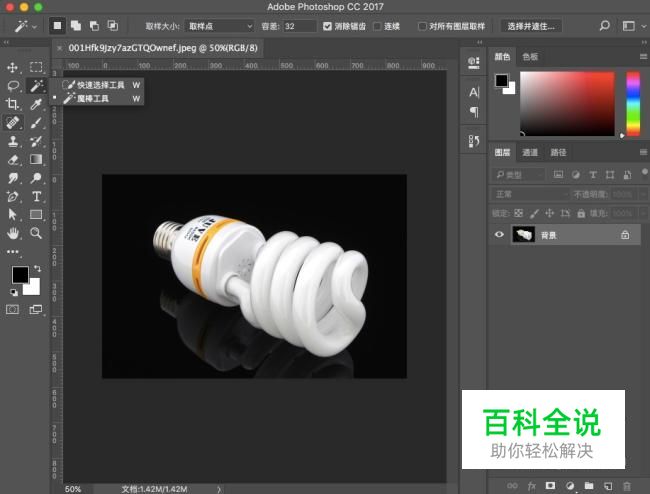Switch to the 色板 swatches tab
Screen dimensions: 650x494
(x=530, y=57)
